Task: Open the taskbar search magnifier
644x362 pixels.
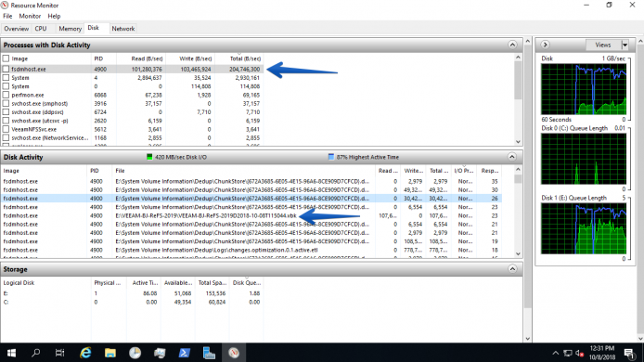Action: (x=36, y=353)
